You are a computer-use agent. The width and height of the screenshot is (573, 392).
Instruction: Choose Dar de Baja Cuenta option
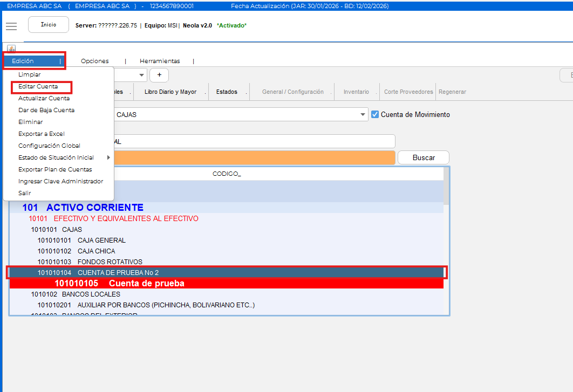pos(46,110)
